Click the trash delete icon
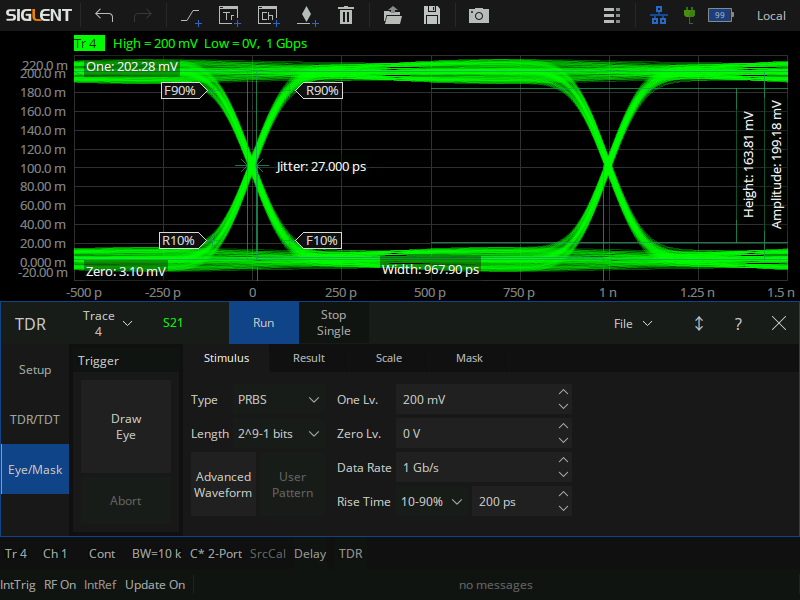This screenshot has width=800, height=600. pos(345,15)
